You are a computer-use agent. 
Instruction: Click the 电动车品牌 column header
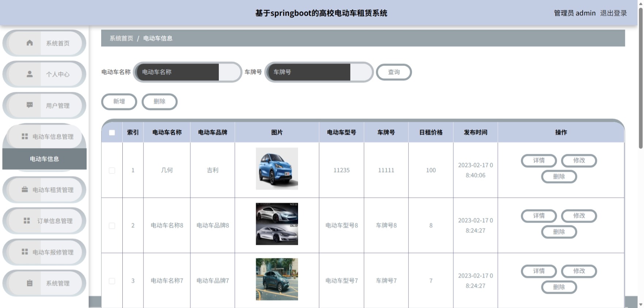tap(213, 132)
